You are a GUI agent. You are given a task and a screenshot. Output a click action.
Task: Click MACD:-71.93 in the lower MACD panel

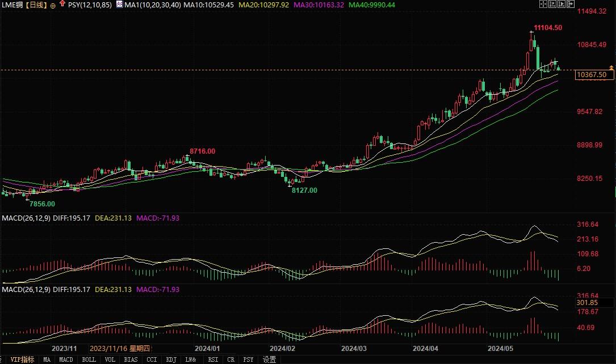tap(158, 290)
